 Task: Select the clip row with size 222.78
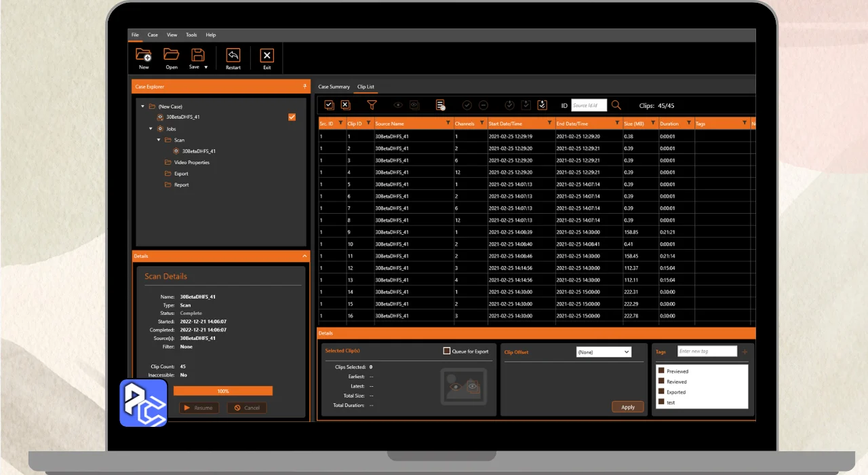[x=536, y=316]
